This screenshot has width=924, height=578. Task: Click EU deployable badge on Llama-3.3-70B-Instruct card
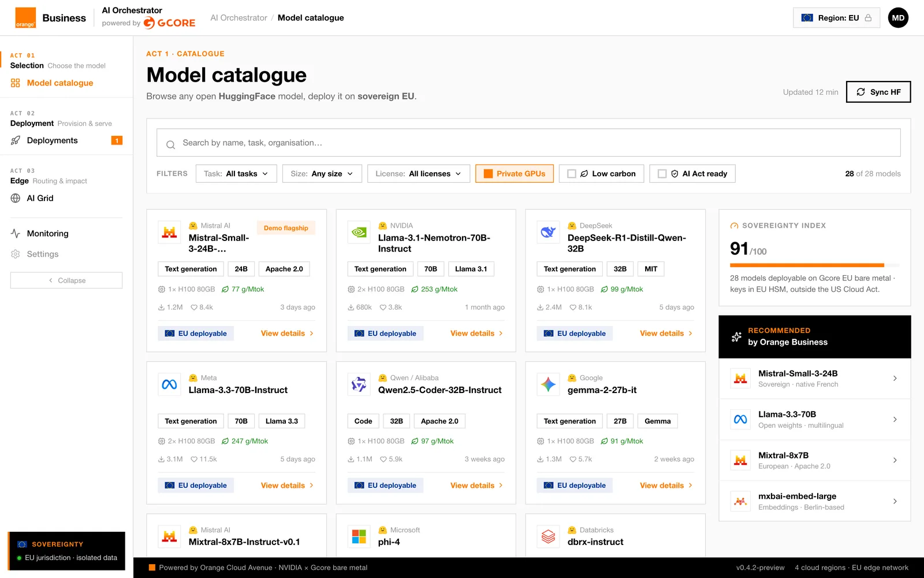click(x=196, y=486)
